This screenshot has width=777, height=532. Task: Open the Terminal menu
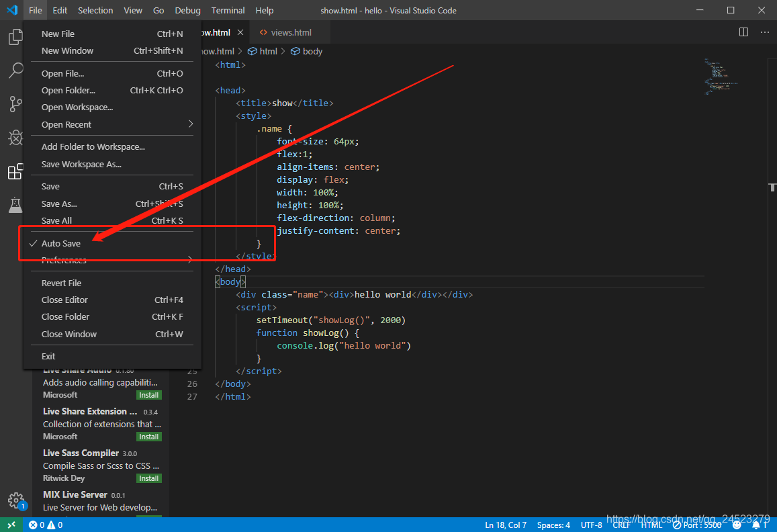pos(228,10)
